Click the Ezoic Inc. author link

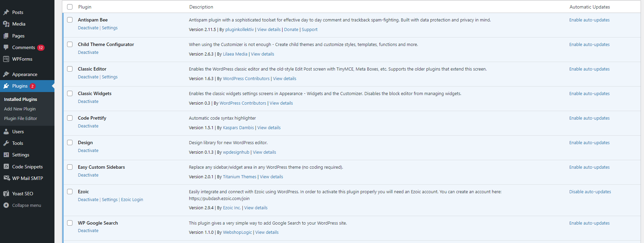click(232, 208)
